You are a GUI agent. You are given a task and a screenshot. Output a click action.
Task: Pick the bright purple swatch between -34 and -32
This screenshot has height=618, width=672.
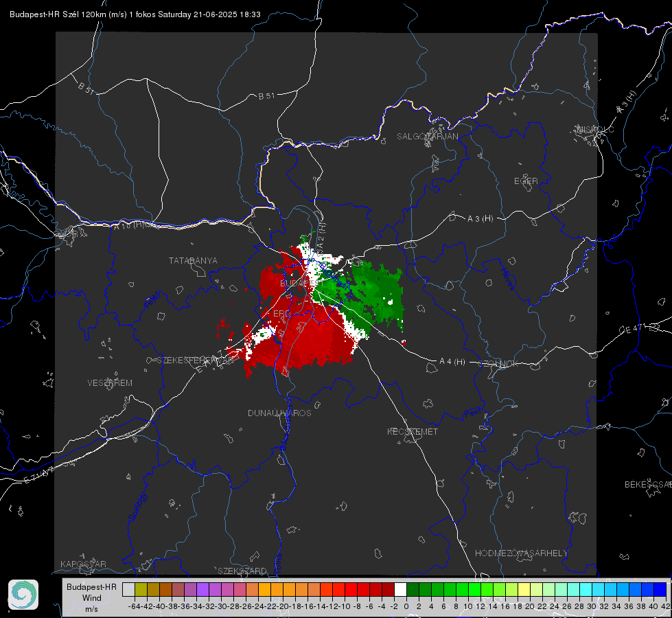pyautogui.click(x=202, y=589)
